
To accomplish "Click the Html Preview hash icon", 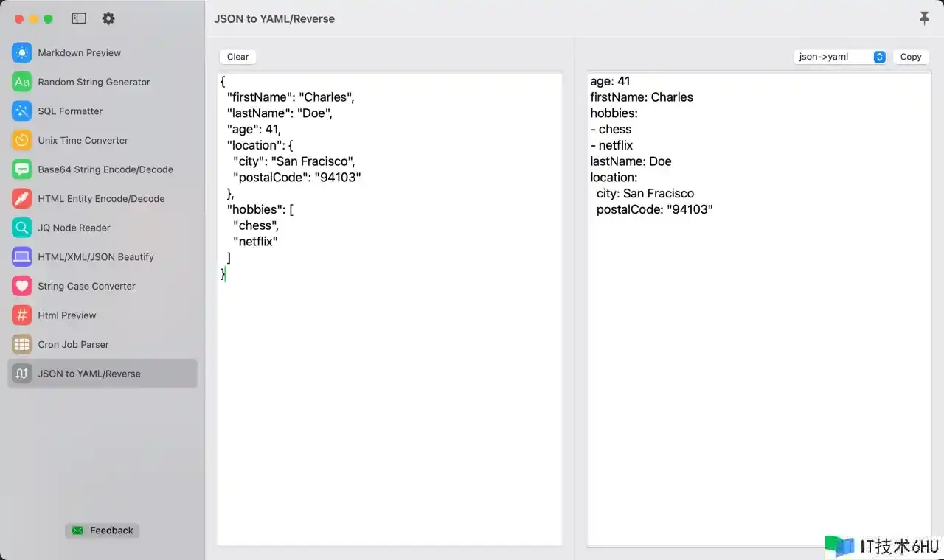I will click(22, 315).
